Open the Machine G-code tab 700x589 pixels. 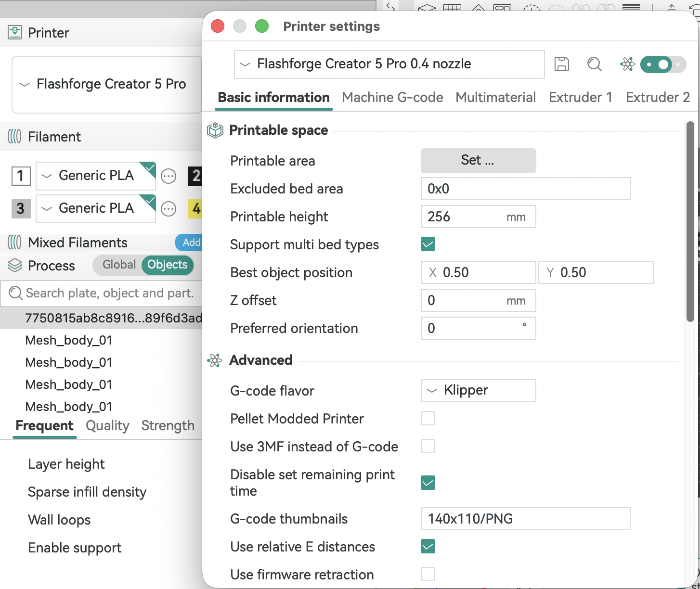392,98
